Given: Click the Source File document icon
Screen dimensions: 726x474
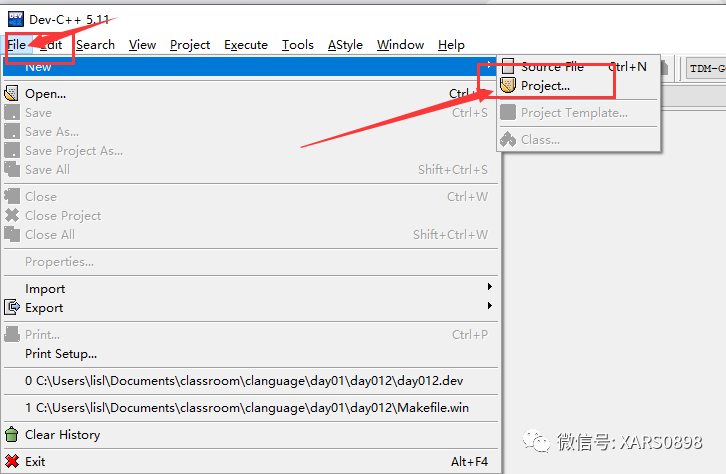Looking at the screenshot, I should tap(508, 66).
